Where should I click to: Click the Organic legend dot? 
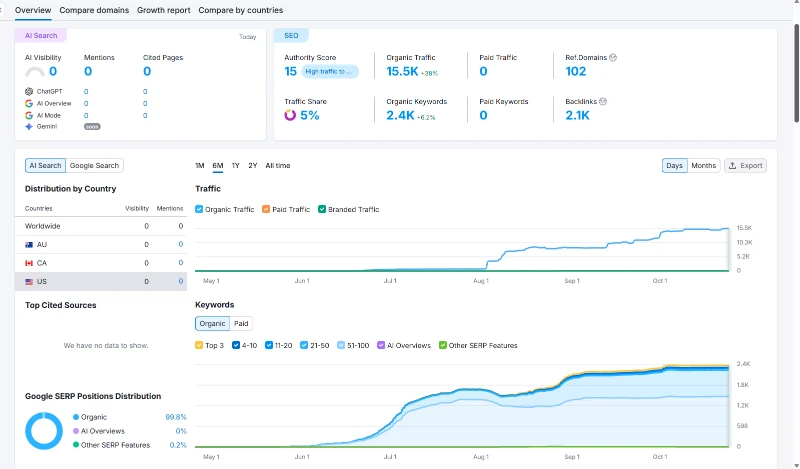click(x=76, y=417)
